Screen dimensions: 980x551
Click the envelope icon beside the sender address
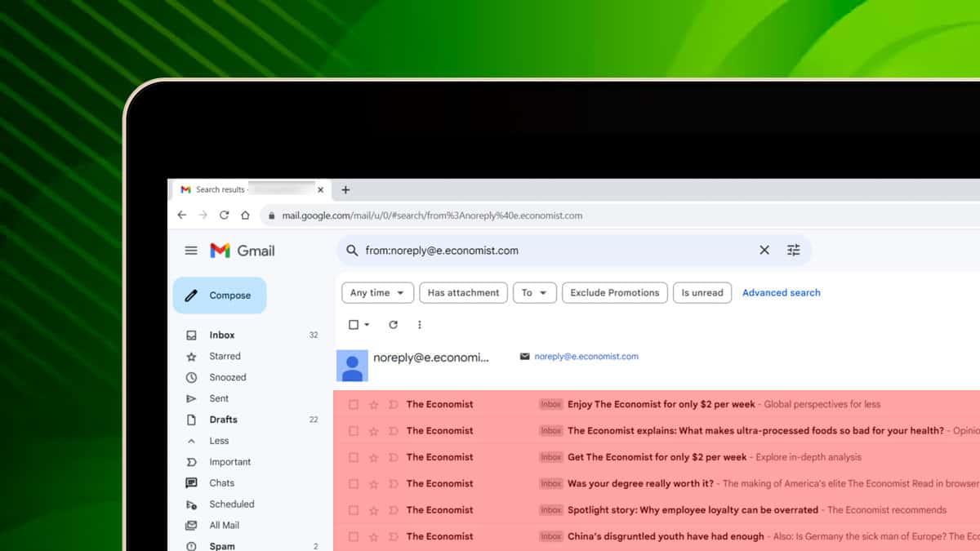click(x=524, y=357)
